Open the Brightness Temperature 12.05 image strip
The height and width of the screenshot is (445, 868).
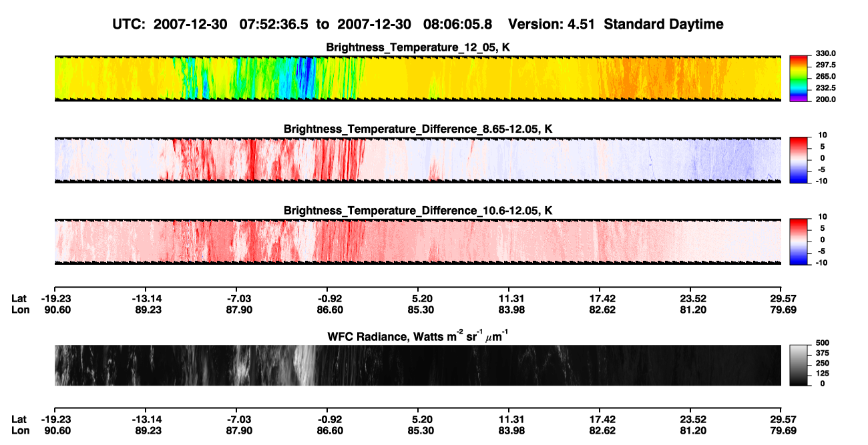[418, 78]
